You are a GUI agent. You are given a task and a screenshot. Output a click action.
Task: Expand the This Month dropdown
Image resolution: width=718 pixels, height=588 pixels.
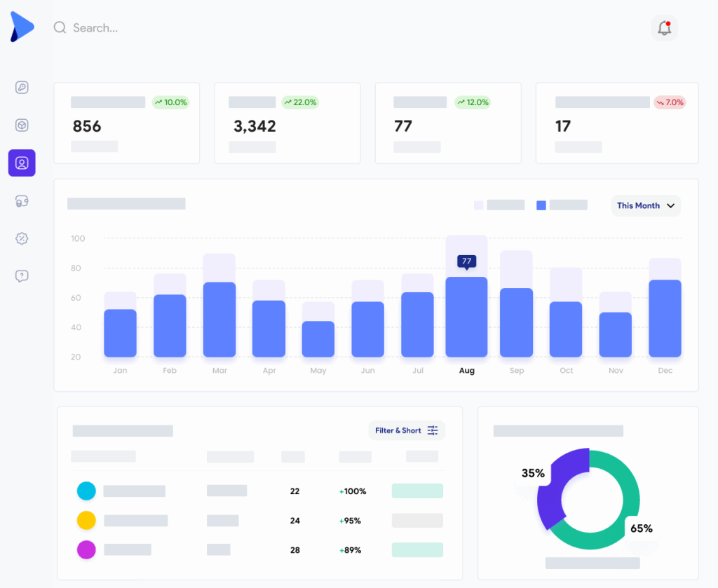(x=645, y=205)
